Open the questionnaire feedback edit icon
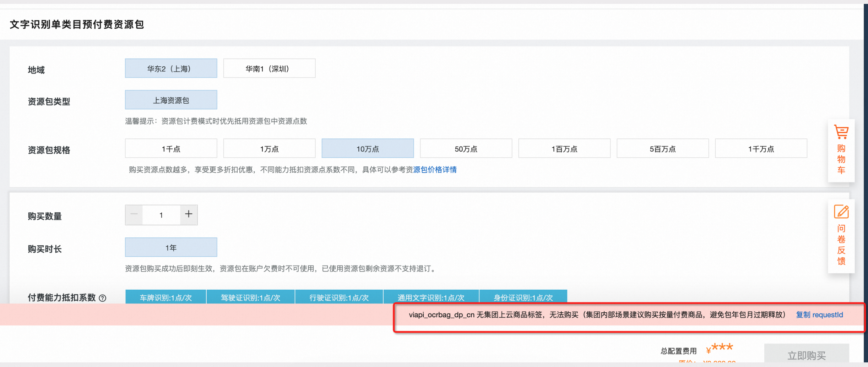Image resolution: width=868 pixels, height=367 pixels. pyautogui.click(x=841, y=212)
